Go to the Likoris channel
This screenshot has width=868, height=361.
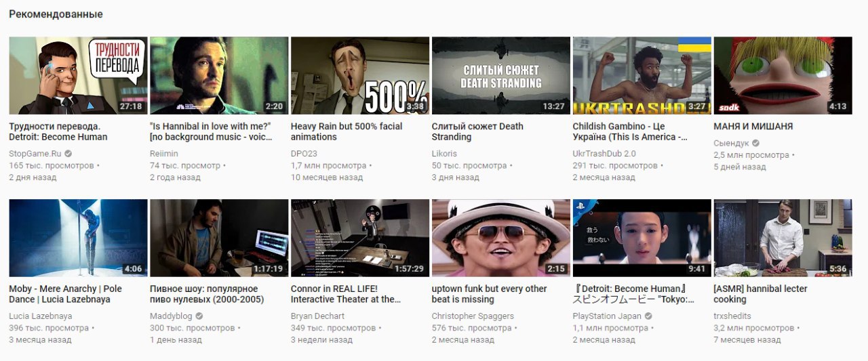pos(444,154)
